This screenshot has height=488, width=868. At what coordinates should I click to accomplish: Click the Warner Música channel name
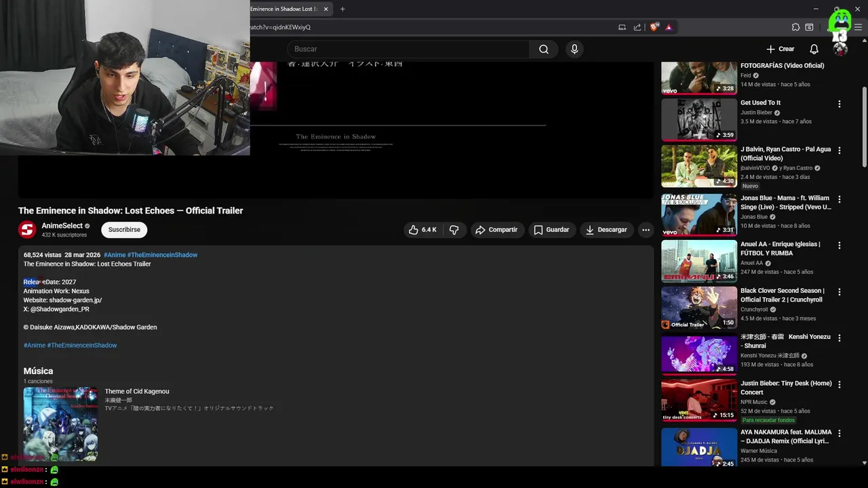click(x=759, y=451)
